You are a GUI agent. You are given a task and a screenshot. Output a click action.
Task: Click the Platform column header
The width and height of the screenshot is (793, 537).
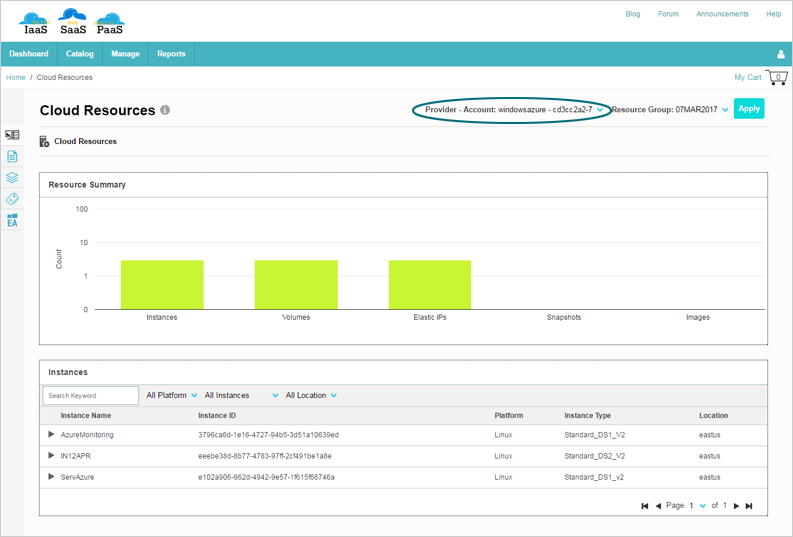(509, 416)
